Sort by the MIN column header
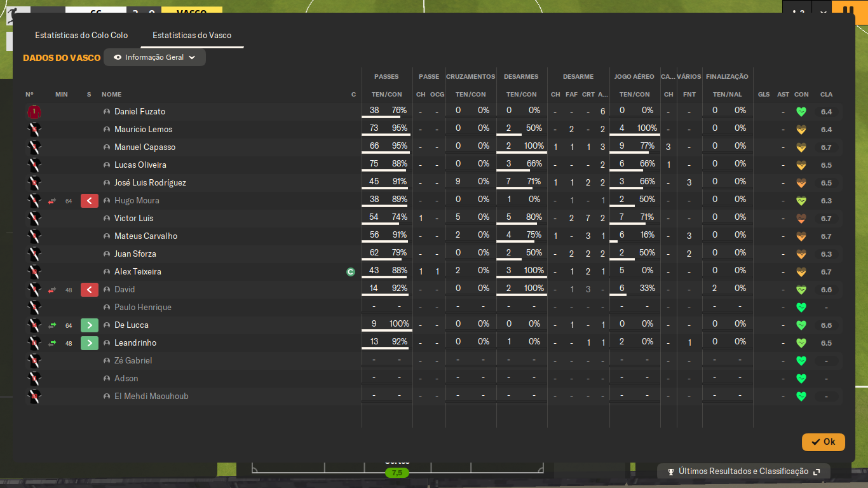The width and height of the screenshot is (868, 488). coord(62,95)
